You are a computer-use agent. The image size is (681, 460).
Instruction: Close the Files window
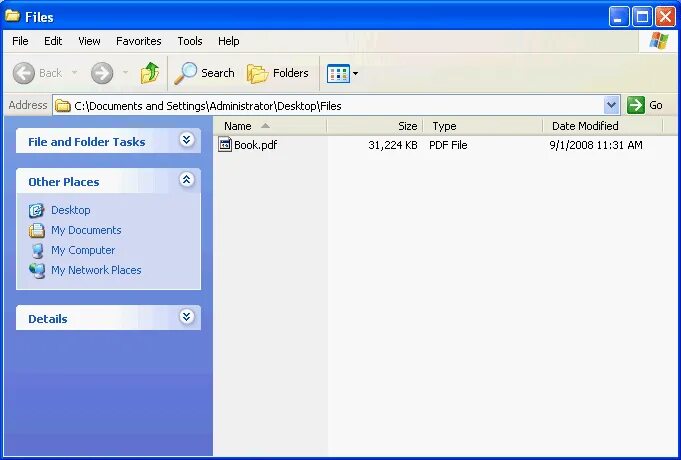pyautogui.click(x=665, y=17)
